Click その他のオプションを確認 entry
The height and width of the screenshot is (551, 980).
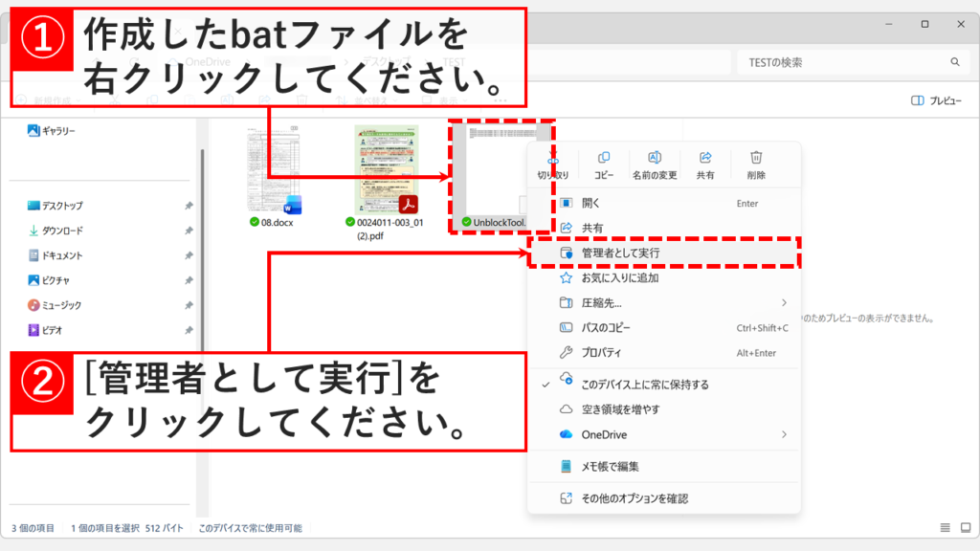[635, 498]
